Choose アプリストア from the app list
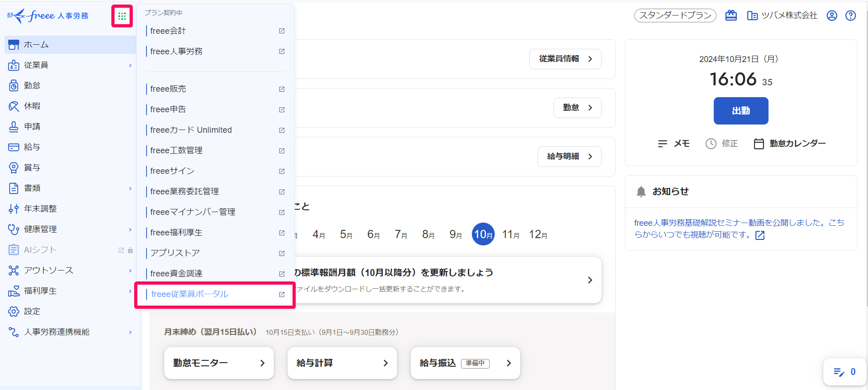Viewport: 868px width, 390px height. [x=215, y=253]
